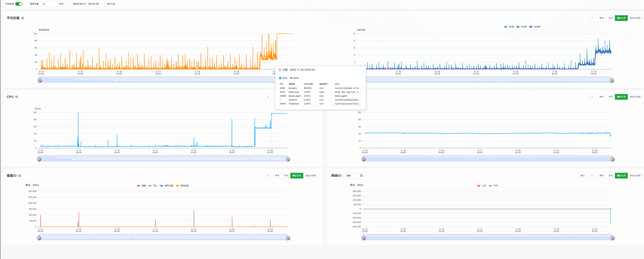
Task: Expand the 网络IO chart to fullscreen
Action: click(361, 175)
